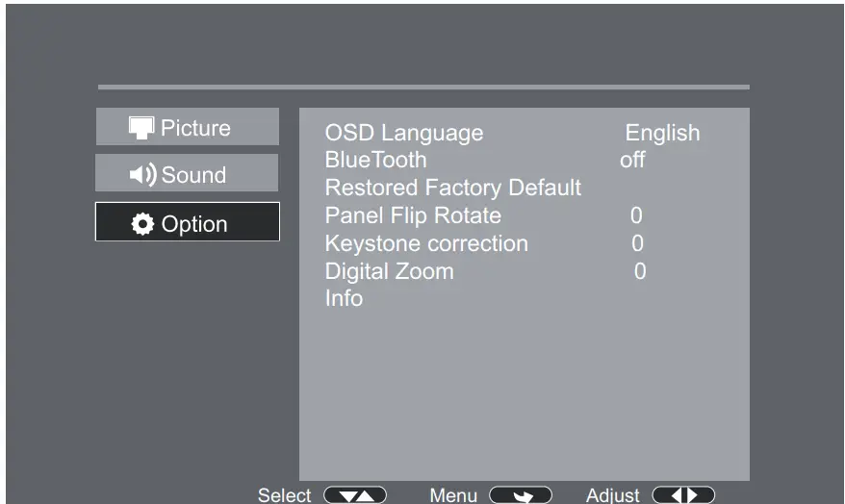Screen dimensions: 845x504
Task: Click the gear icon beside Option
Action: (x=144, y=224)
